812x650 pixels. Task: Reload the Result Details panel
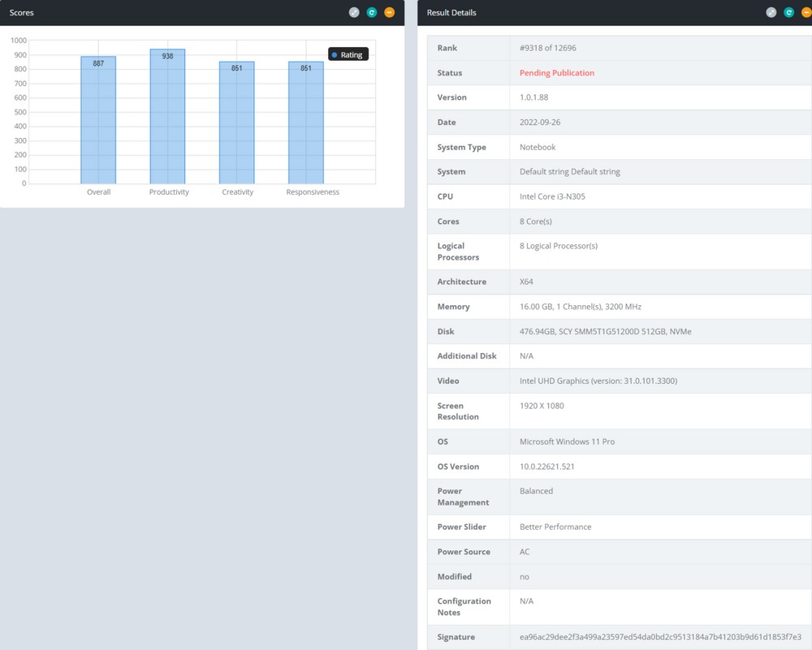pyautogui.click(x=789, y=13)
